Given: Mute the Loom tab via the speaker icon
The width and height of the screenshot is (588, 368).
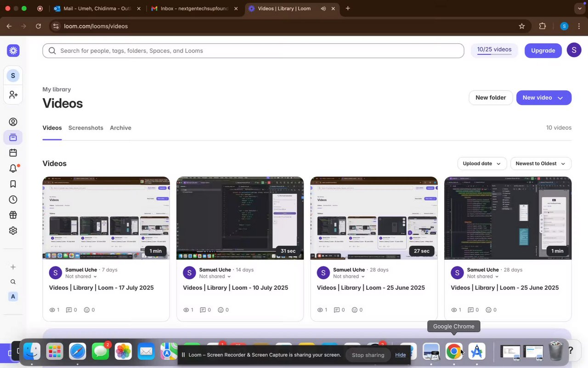Looking at the screenshot, I should (x=323, y=9).
